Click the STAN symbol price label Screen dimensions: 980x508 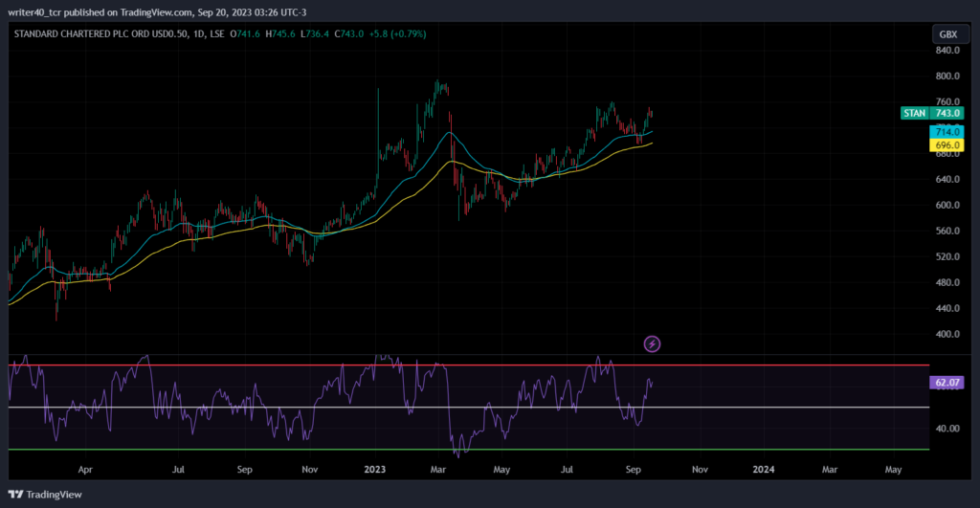coord(914,113)
